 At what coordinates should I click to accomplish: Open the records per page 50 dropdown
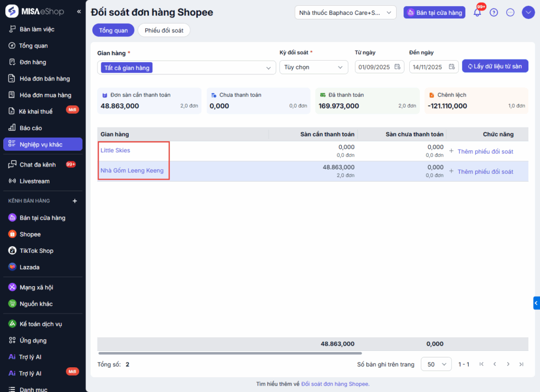pyautogui.click(x=436, y=364)
